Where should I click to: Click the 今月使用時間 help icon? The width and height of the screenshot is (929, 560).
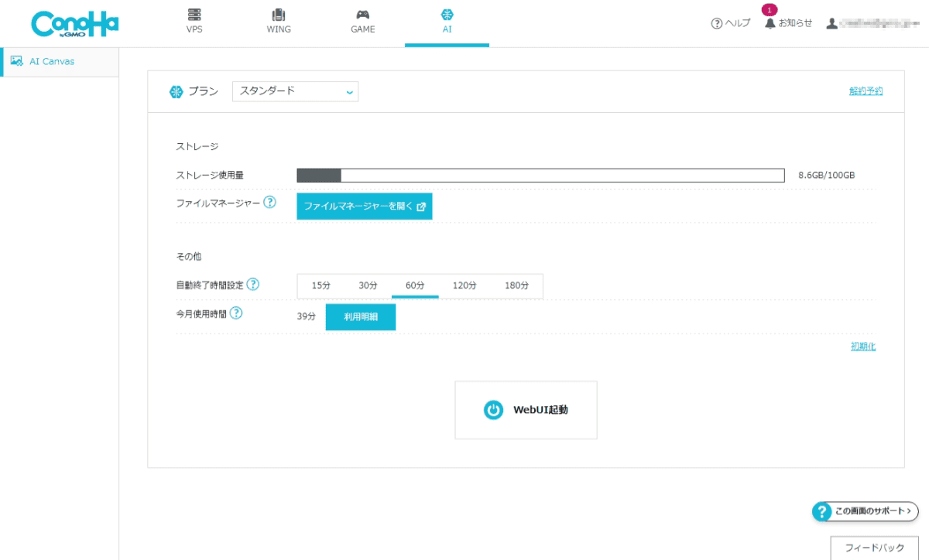(236, 313)
